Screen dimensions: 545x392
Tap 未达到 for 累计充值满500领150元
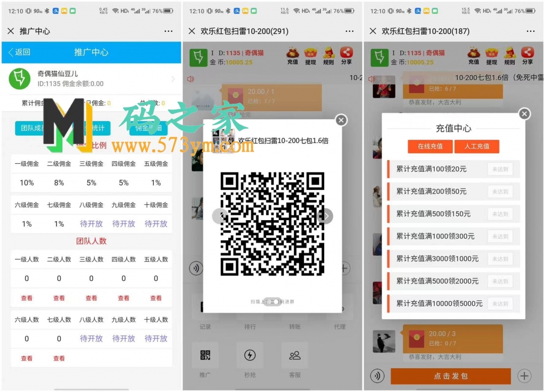[x=500, y=214]
